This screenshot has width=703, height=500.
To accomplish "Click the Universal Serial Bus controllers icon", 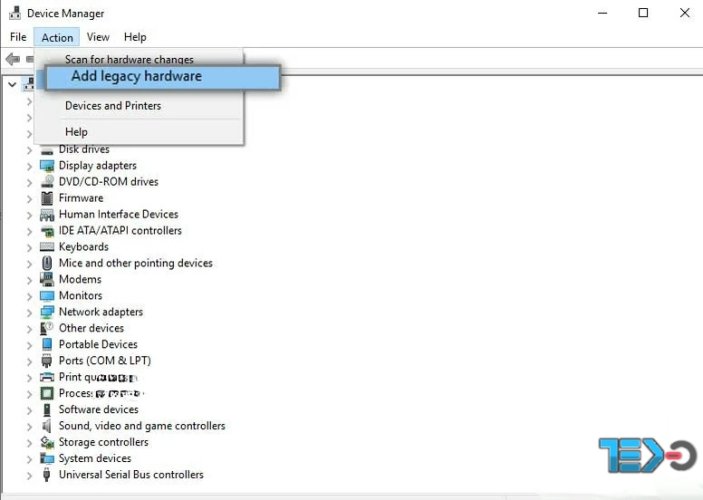I will click(x=47, y=474).
